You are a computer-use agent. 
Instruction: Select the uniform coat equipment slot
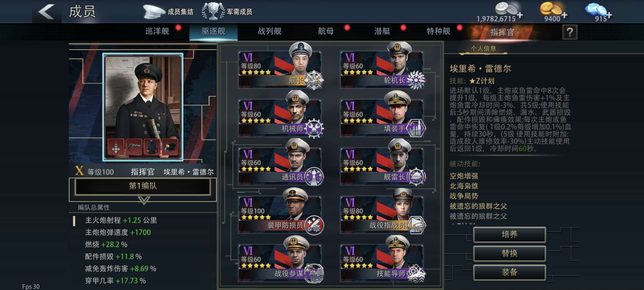click(x=152, y=147)
